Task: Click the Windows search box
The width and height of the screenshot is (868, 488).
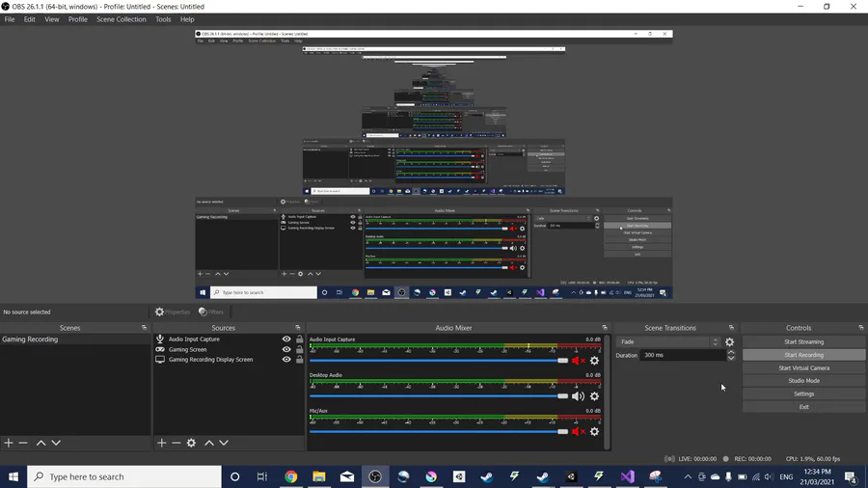Action: coord(124,476)
